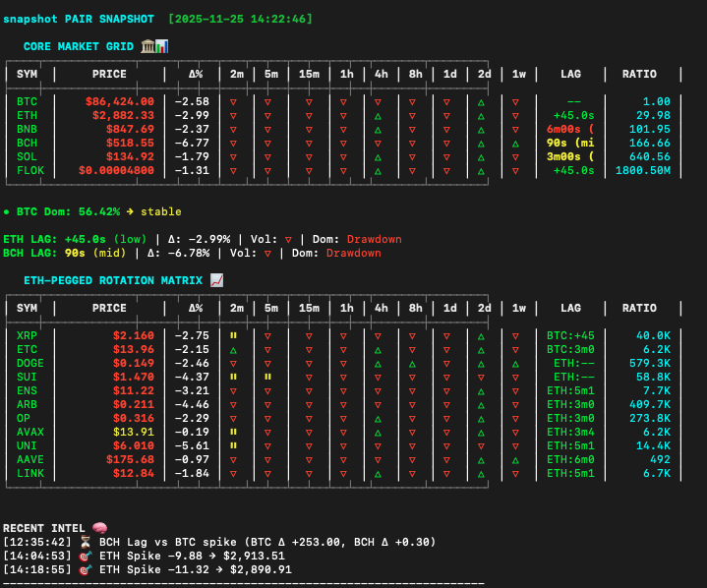This screenshot has width=707, height=588.
Task: Click the OP price $0.316
Action: pos(134,418)
